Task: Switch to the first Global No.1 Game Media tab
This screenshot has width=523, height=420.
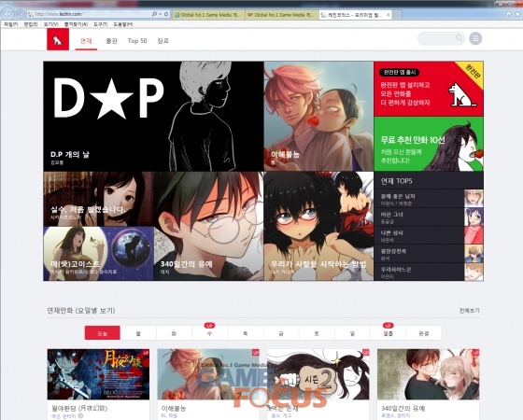Action: click(x=209, y=15)
